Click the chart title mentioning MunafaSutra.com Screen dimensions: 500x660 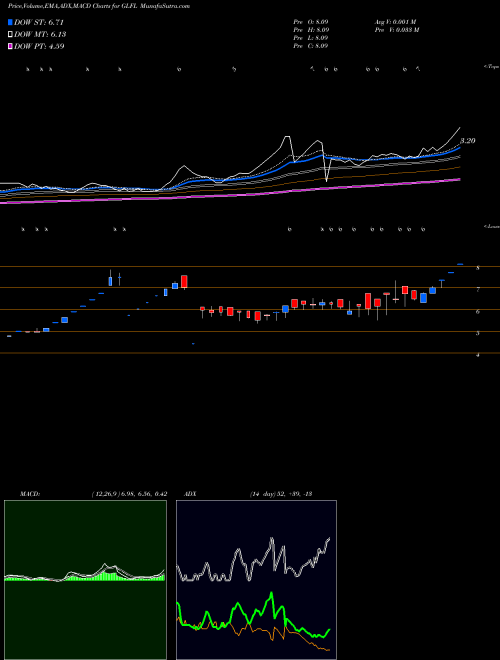pyautogui.click(x=99, y=6)
